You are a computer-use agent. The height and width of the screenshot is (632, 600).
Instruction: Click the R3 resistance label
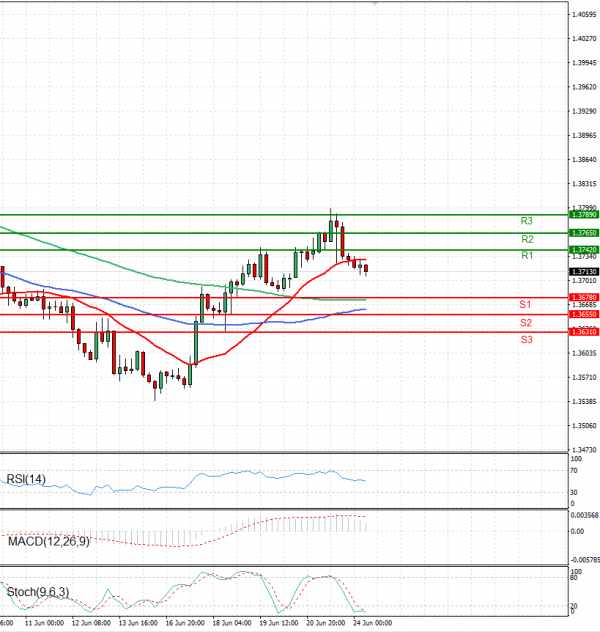(x=526, y=221)
